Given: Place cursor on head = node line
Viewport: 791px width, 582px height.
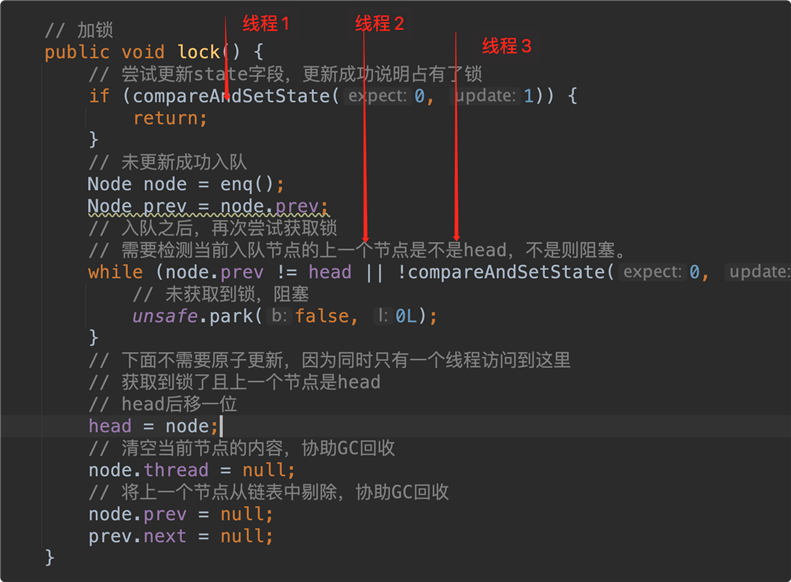Looking at the screenshot, I should click(153, 426).
